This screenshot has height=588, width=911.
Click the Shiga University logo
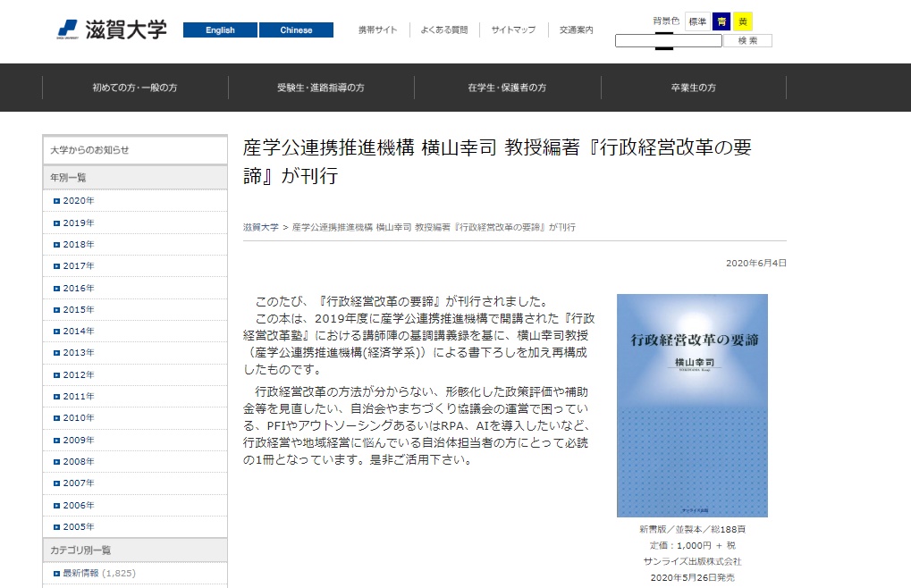[x=113, y=29]
